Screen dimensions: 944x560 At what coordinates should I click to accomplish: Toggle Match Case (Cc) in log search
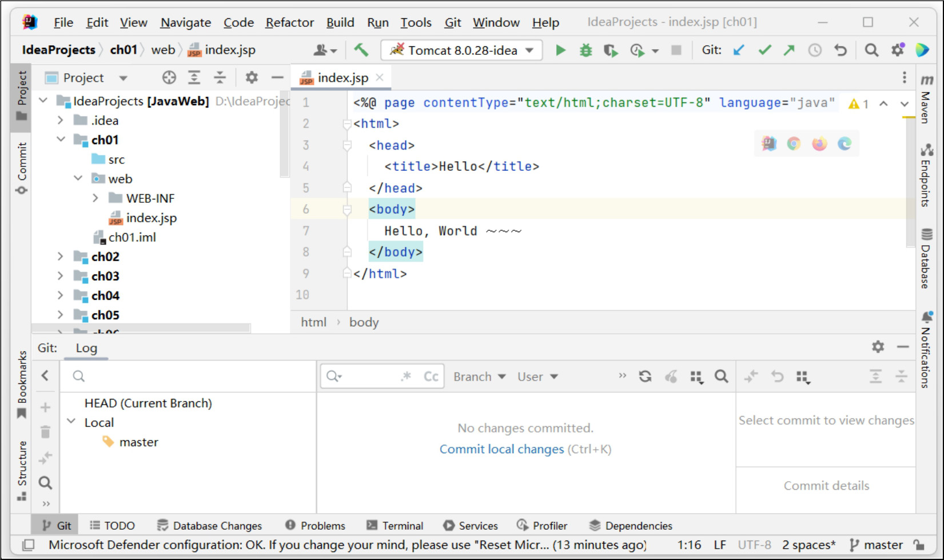click(431, 377)
